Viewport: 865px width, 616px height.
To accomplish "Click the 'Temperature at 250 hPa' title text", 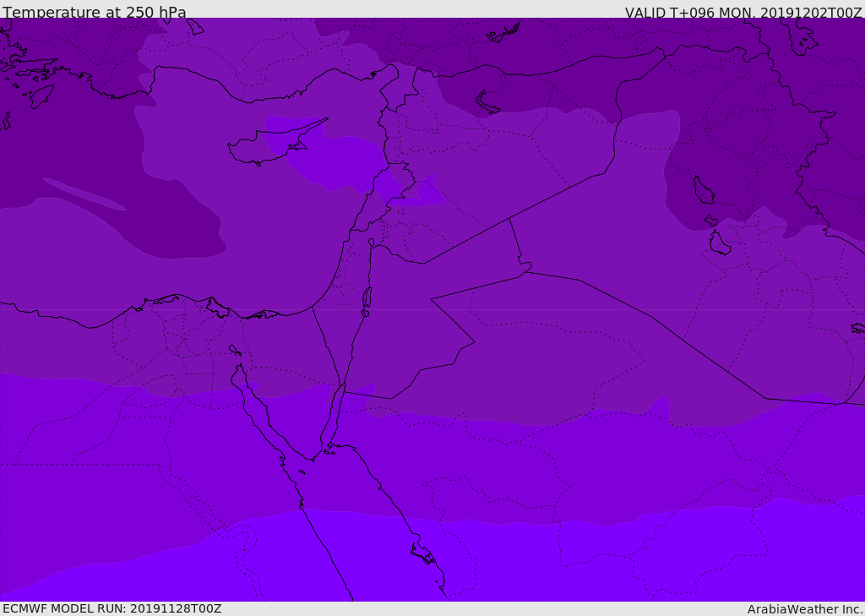I will point(95,12).
